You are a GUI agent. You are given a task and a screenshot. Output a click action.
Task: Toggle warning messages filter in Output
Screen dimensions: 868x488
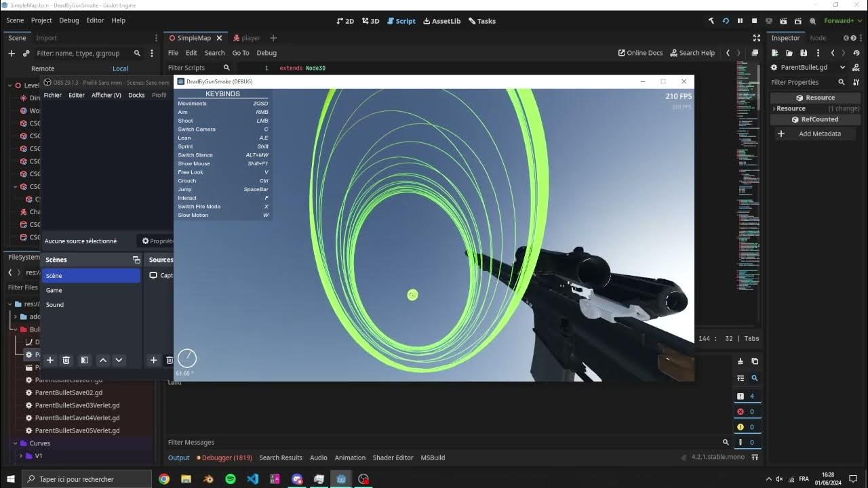coord(746,427)
